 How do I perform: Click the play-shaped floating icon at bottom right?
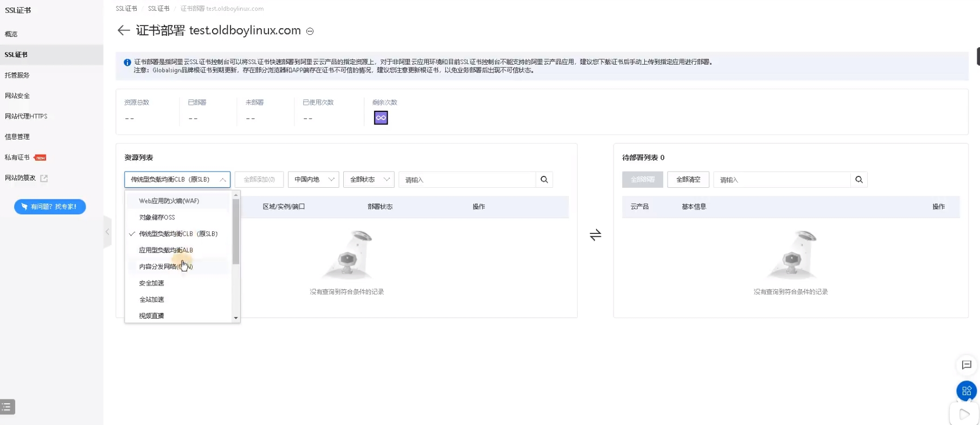[964, 414]
